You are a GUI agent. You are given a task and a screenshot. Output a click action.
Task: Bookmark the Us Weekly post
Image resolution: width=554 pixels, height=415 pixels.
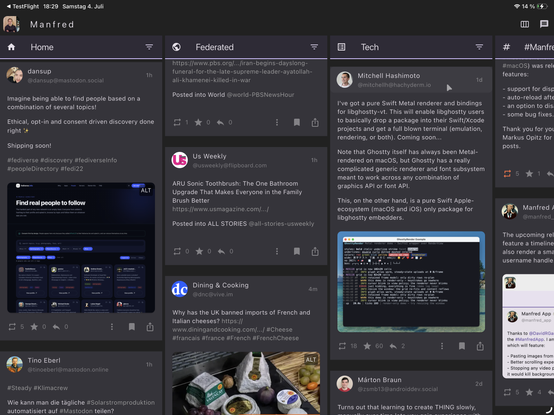click(296, 251)
